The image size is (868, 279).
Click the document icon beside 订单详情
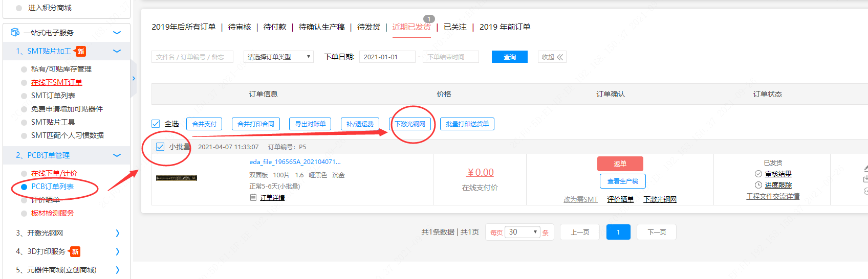253,197
